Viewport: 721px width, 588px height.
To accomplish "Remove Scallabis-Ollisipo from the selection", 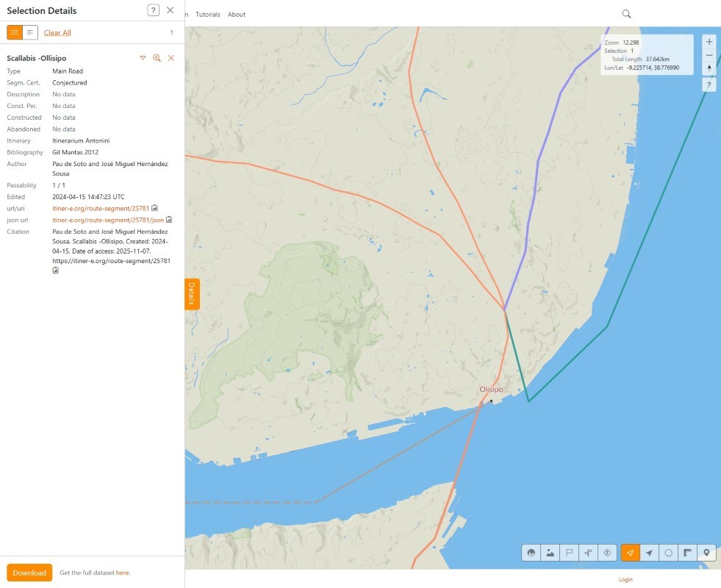I will pos(171,58).
